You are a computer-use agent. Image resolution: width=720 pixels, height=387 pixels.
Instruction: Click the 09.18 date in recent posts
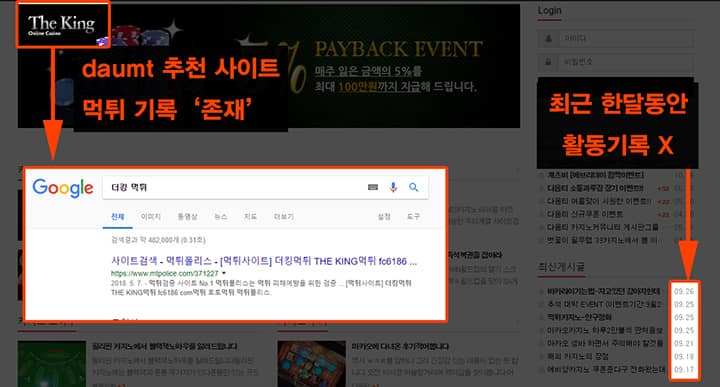tap(684, 356)
